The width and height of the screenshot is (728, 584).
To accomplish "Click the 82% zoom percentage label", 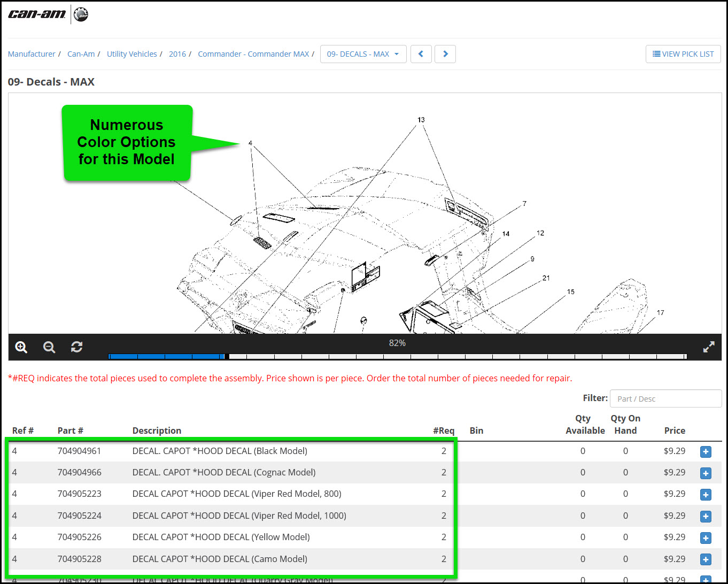I will 397,343.
